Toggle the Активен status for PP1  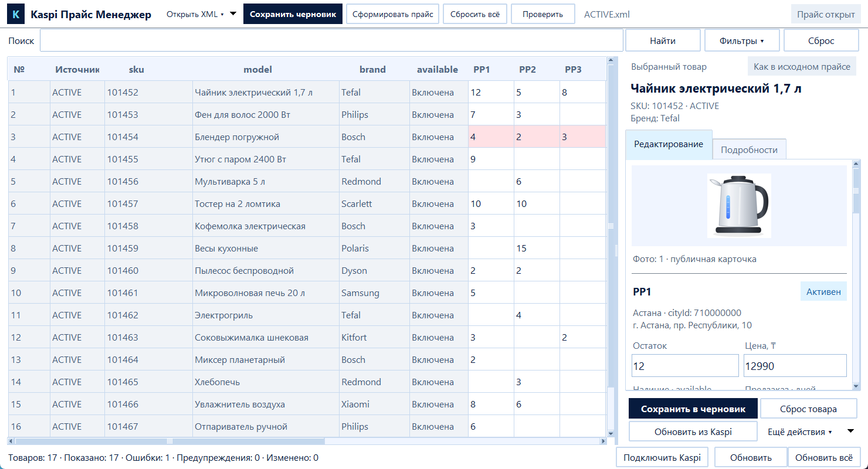823,291
